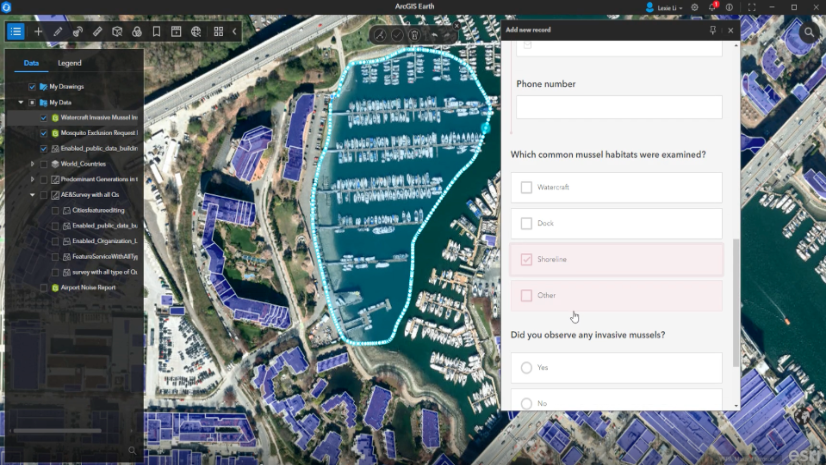Check the Watercraft habitat checkbox
Screen dimensions: 826x465
coord(526,187)
